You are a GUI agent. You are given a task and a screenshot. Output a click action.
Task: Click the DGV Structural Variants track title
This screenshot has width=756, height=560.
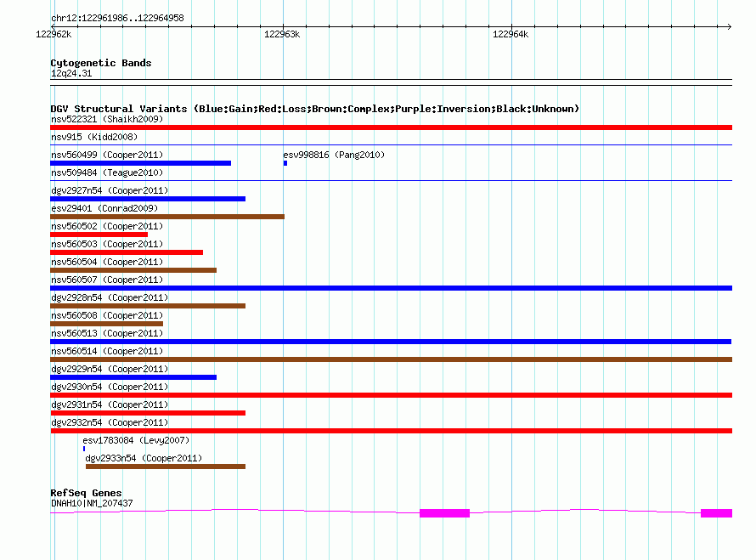click(314, 109)
